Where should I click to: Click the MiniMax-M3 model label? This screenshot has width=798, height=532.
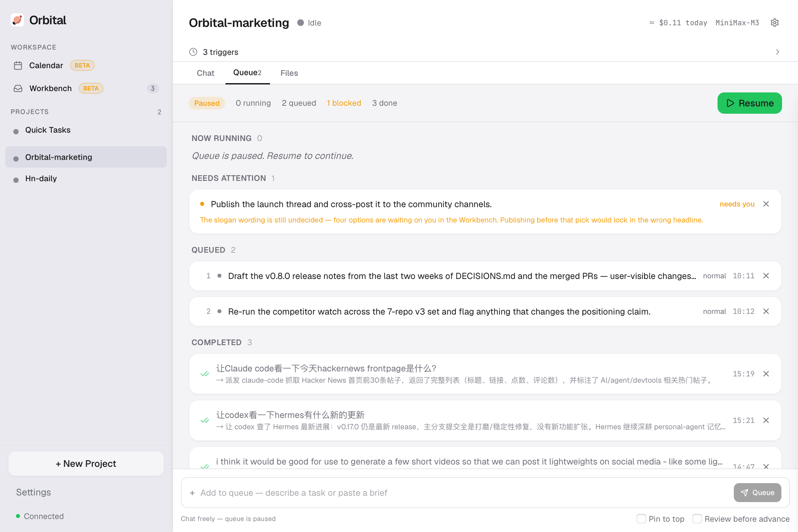click(x=737, y=23)
